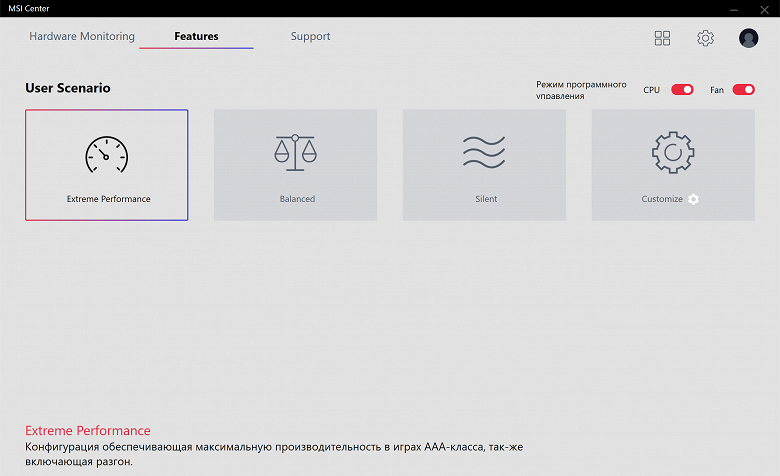Click the Режим программного управления label
The height and width of the screenshot is (476, 780).
[581, 90]
